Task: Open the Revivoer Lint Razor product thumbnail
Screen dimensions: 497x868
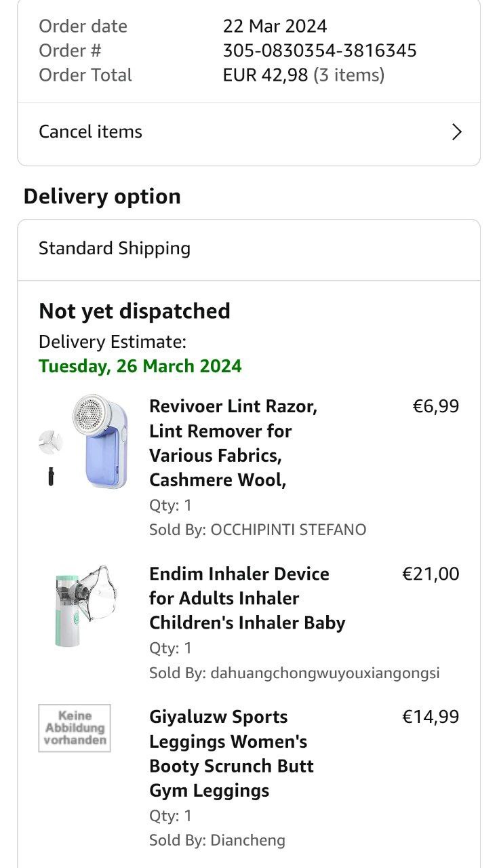Action: coord(85,441)
